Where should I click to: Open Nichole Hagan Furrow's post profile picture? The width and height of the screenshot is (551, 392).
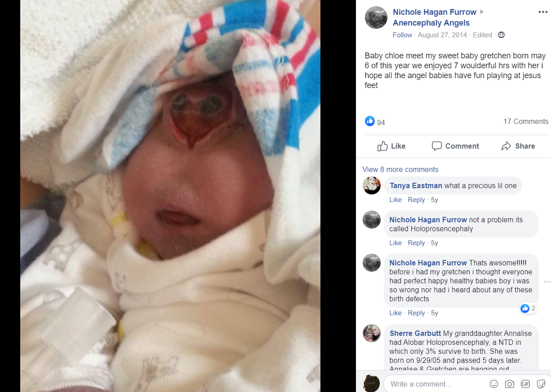[376, 18]
